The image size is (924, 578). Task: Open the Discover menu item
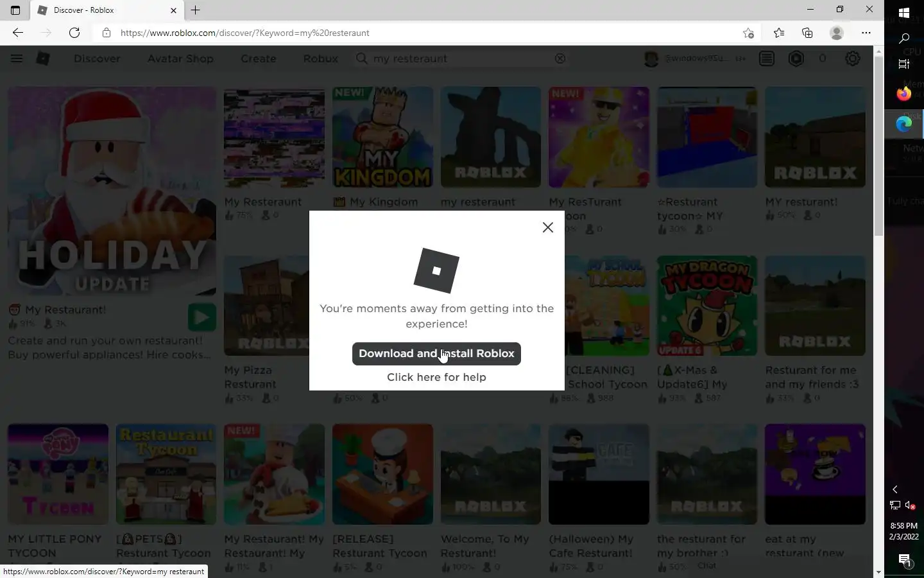[97, 58]
